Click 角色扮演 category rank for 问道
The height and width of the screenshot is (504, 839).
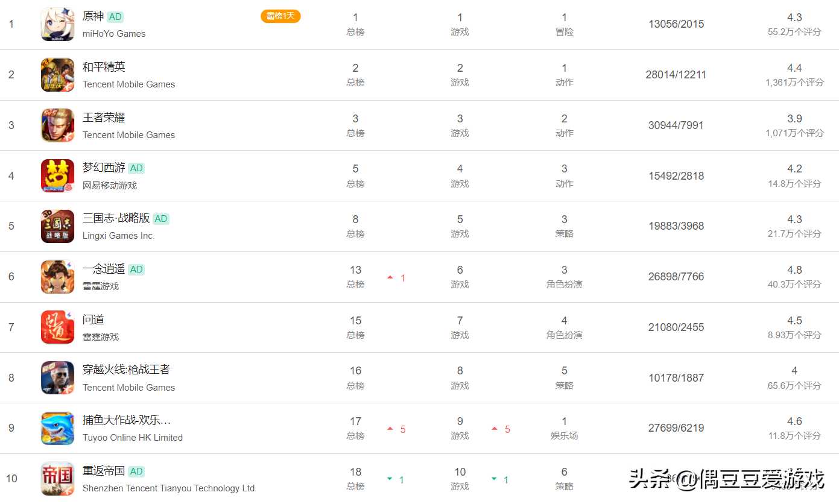coord(564,335)
